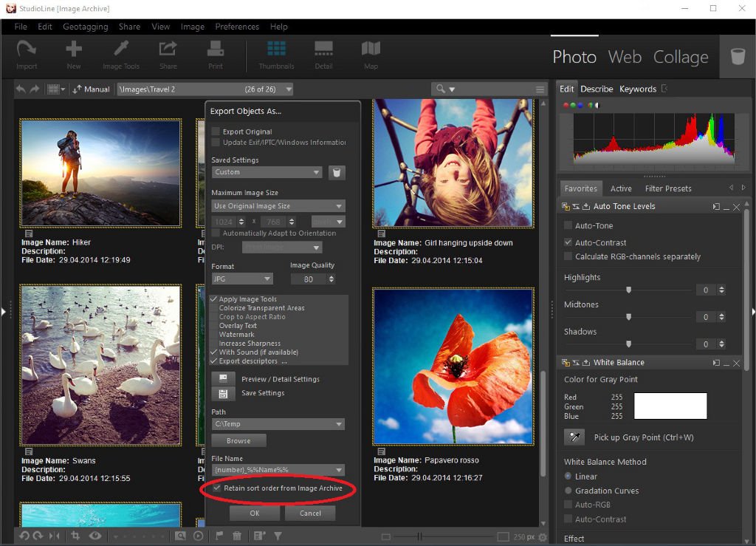
Task: Click the Browse button for path
Action: (x=238, y=440)
